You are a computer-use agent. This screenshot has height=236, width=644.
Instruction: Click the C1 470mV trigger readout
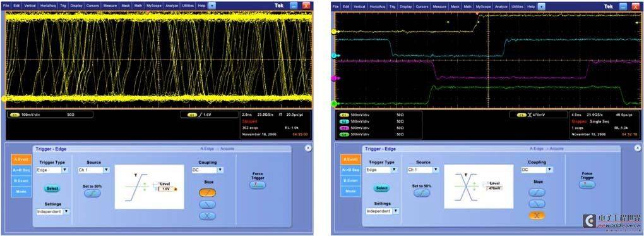point(539,115)
